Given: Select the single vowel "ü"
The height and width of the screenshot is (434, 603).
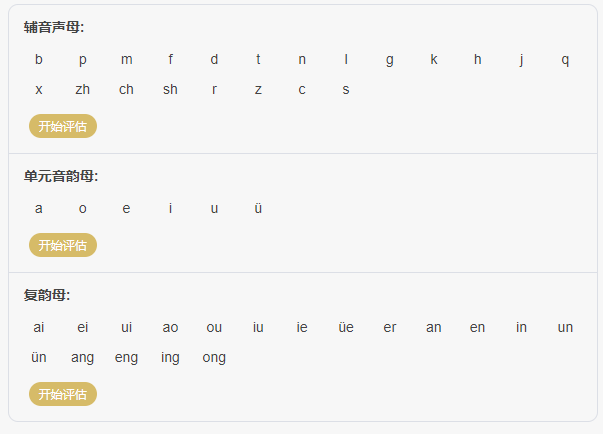Looking at the screenshot, I should [x=258, y=208].
